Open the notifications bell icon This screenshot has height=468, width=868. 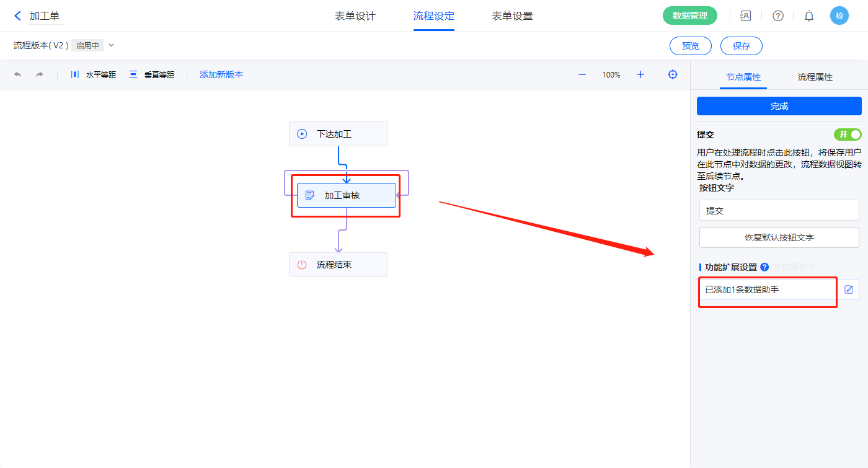(x=809, y=16)
